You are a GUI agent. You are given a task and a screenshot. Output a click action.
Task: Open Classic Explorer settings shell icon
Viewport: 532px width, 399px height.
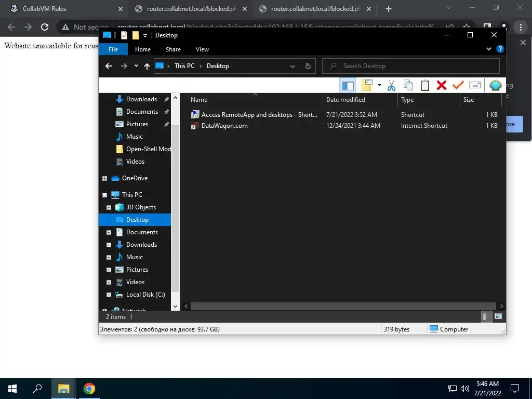(495, 86)
